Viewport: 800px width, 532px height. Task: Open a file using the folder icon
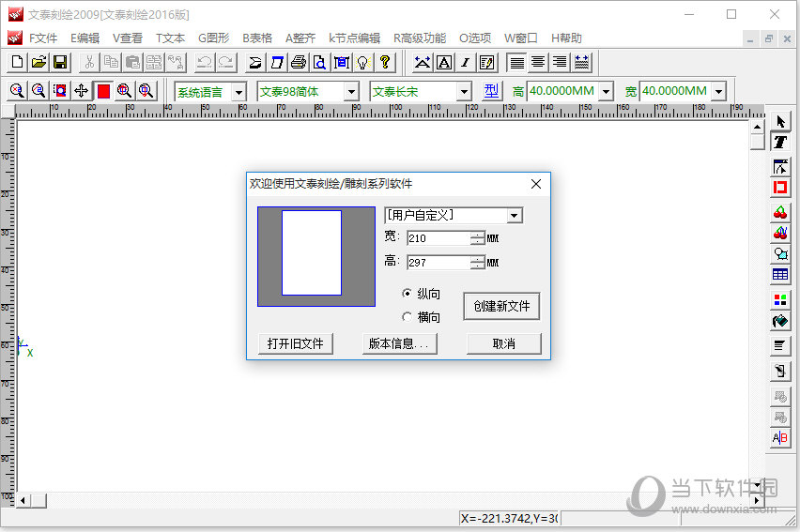tap(38, 62)
